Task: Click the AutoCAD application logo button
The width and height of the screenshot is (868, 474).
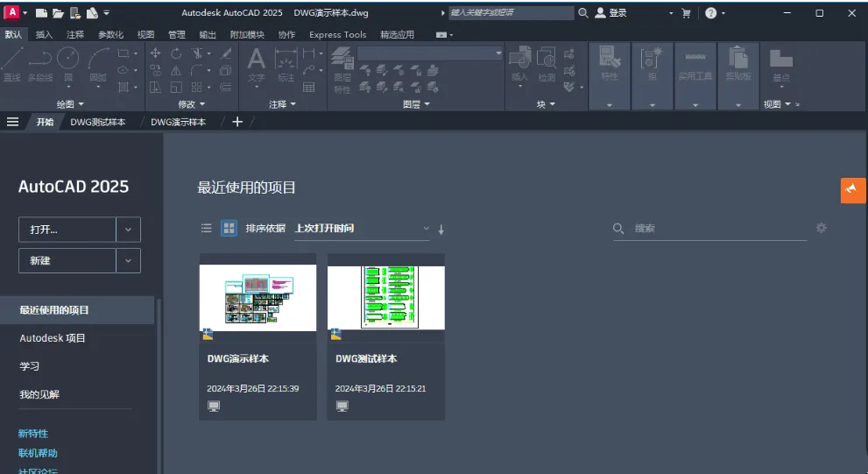Action: (x=12, y=12)
